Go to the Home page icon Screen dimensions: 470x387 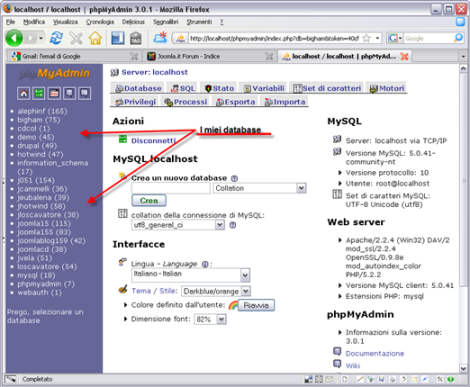click(x=95, y=38)
